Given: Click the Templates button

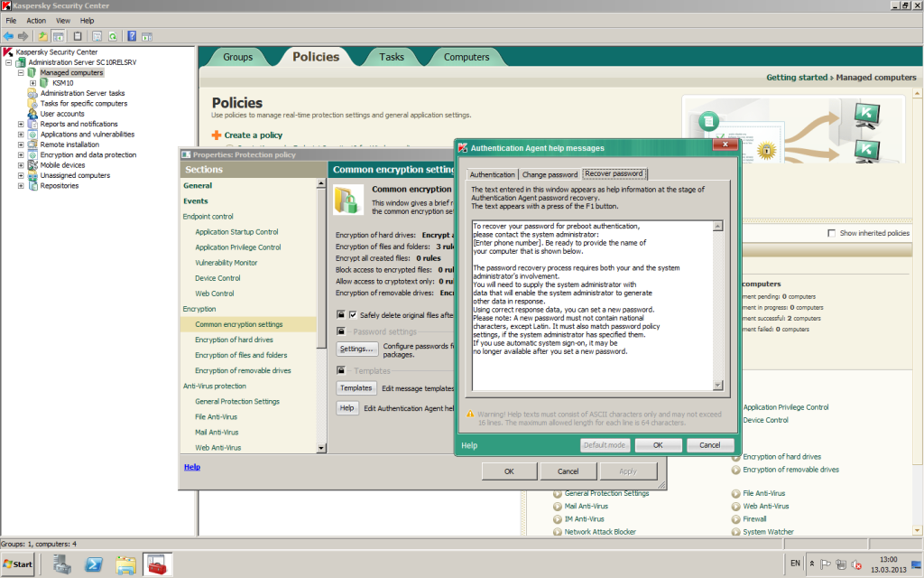Looking at the screenshot, I should coord(356,388).
